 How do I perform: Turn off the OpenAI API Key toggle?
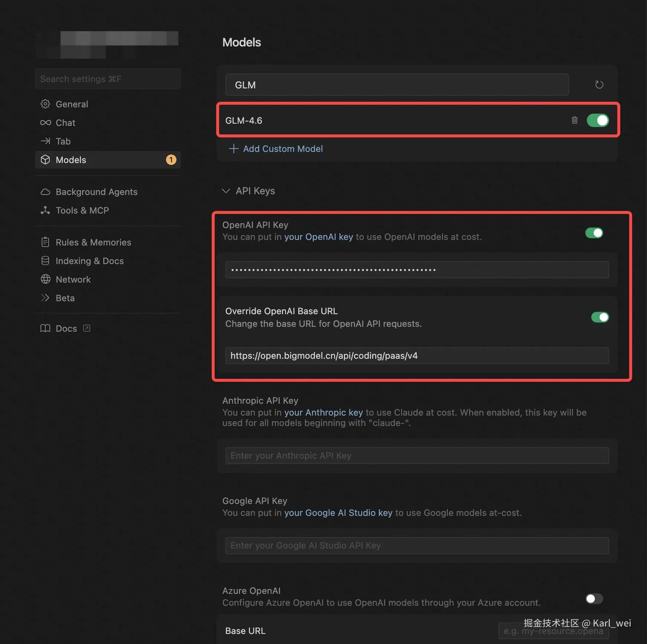pyautogui.click(x=594, y=233)
